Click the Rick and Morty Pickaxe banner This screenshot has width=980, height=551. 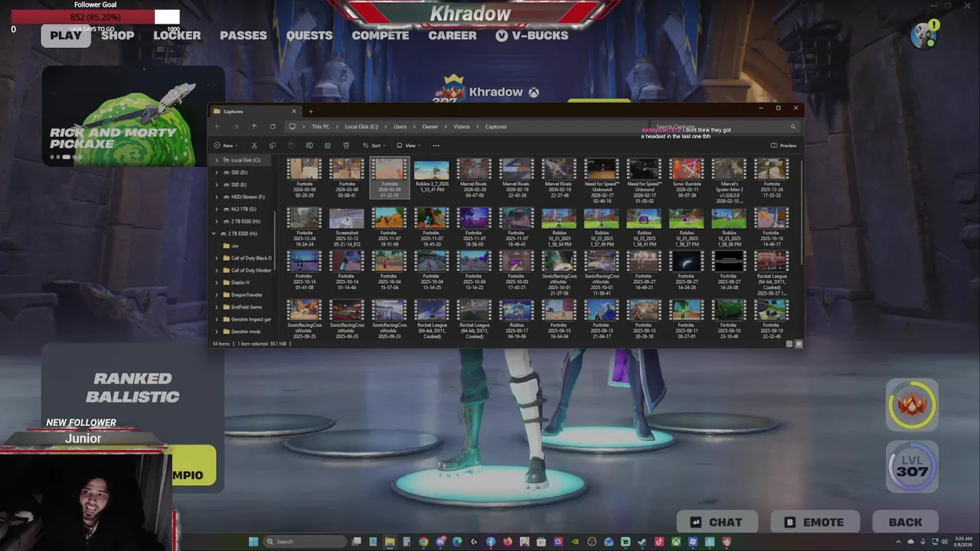click(133, 116)
